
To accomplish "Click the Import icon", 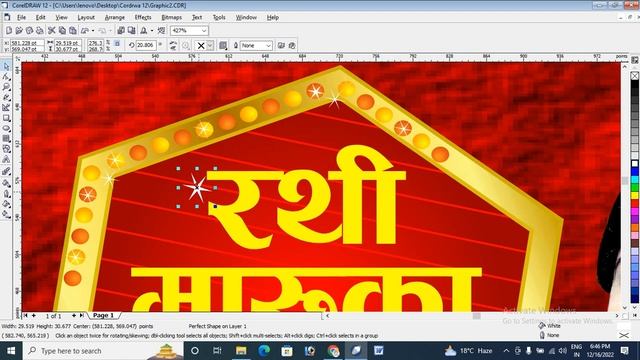I will 121,31.
